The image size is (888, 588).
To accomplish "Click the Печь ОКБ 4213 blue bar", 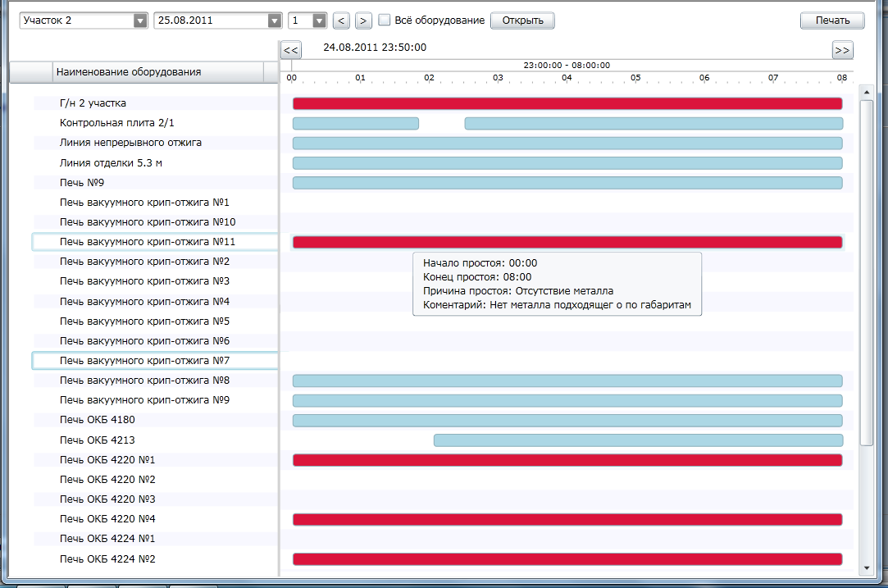I will tap(638, 440).
